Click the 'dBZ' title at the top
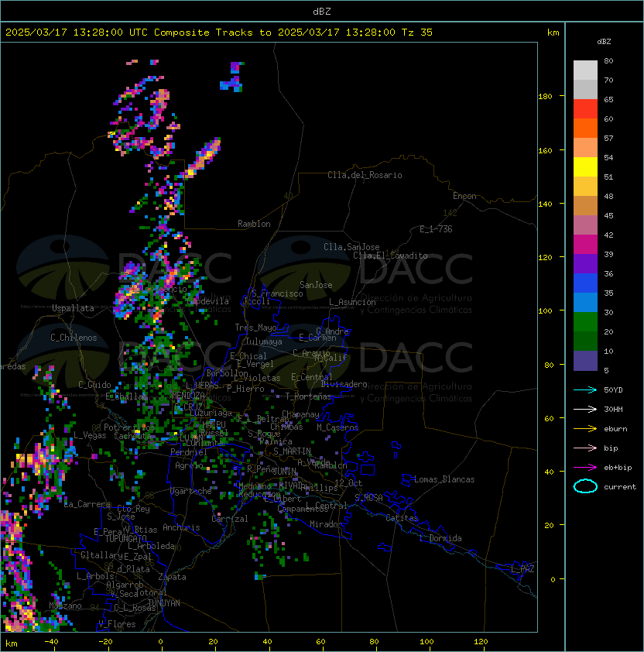The height and width of the screenshot is (652, 644). pyautogui.click(x=322, y=12)
